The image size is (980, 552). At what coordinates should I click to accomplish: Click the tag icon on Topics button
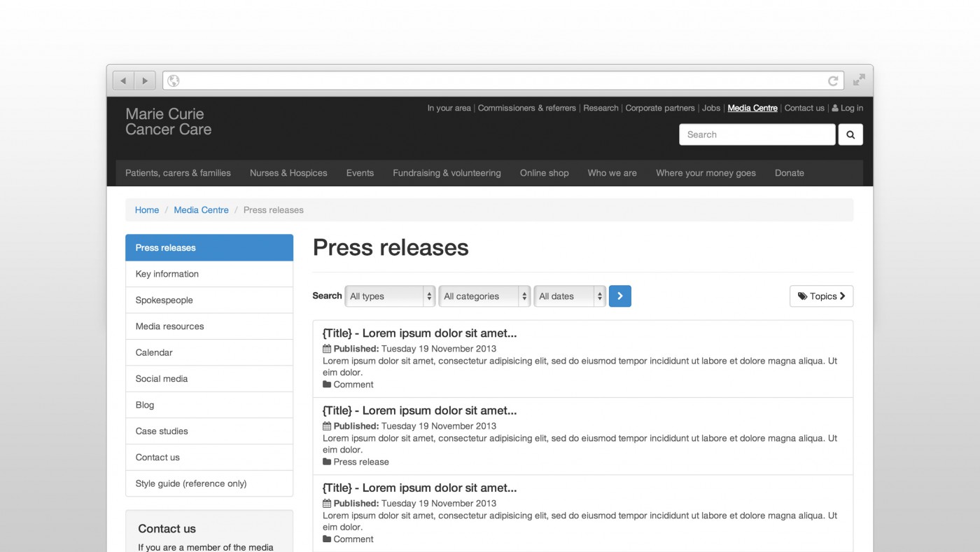[x=802, y=296]
